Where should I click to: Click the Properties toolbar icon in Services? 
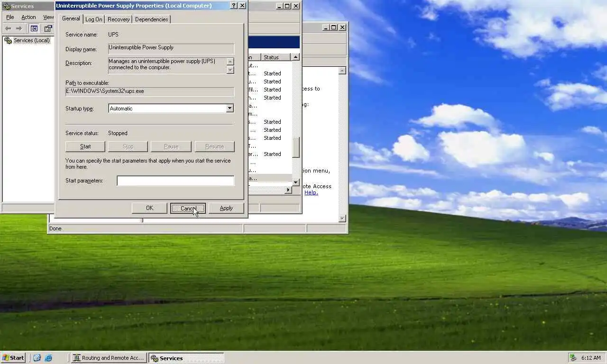tap(48, 28)
